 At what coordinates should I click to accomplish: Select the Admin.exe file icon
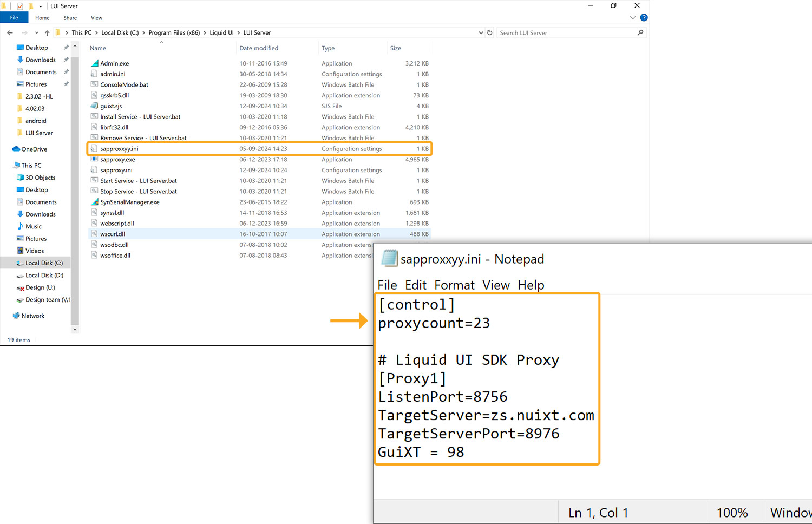[x=94, y=63]
